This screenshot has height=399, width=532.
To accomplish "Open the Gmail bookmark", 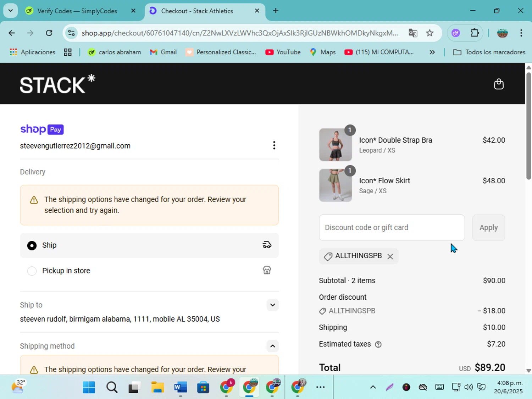I will pyautogui.click(x=163, y=52).
